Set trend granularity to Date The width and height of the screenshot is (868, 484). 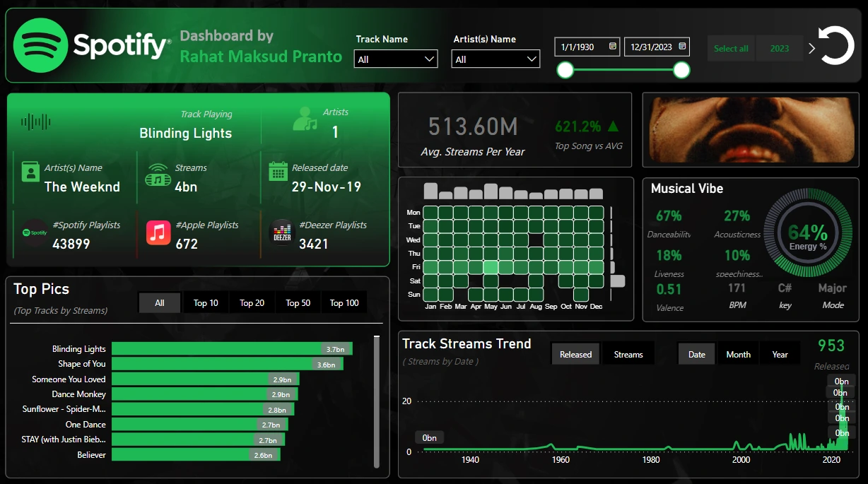(x=697, y=354)
